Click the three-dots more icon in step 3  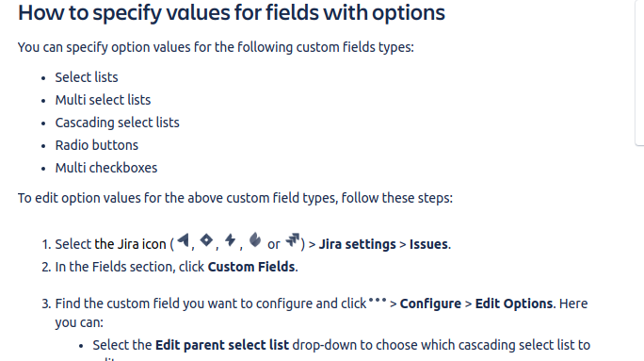(378, 300)
